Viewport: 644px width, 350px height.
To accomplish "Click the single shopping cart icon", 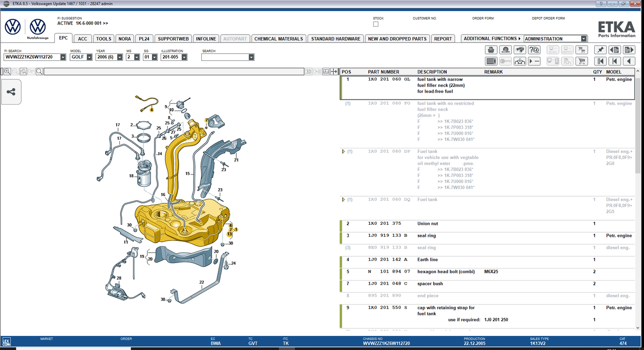I will (582, 61).
